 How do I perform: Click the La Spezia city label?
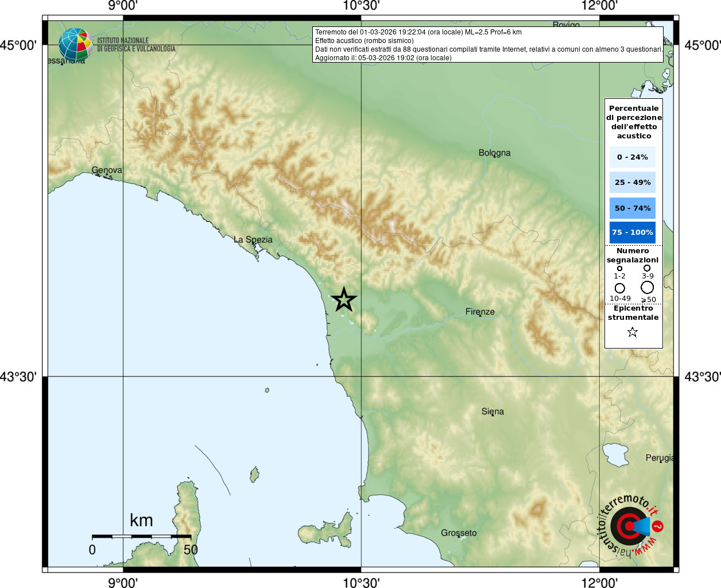[x=253, y=239]
